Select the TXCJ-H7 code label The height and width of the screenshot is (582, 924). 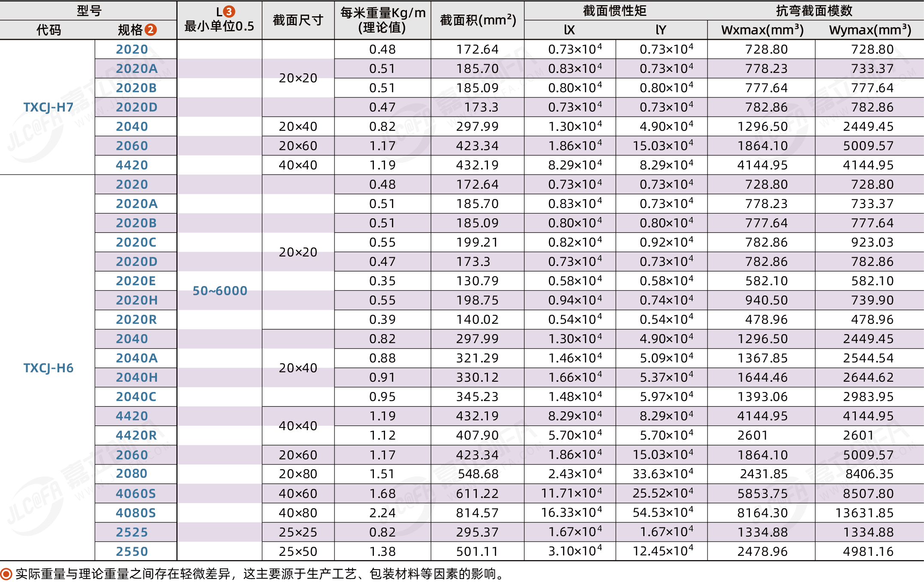click(x=48, y=107)
